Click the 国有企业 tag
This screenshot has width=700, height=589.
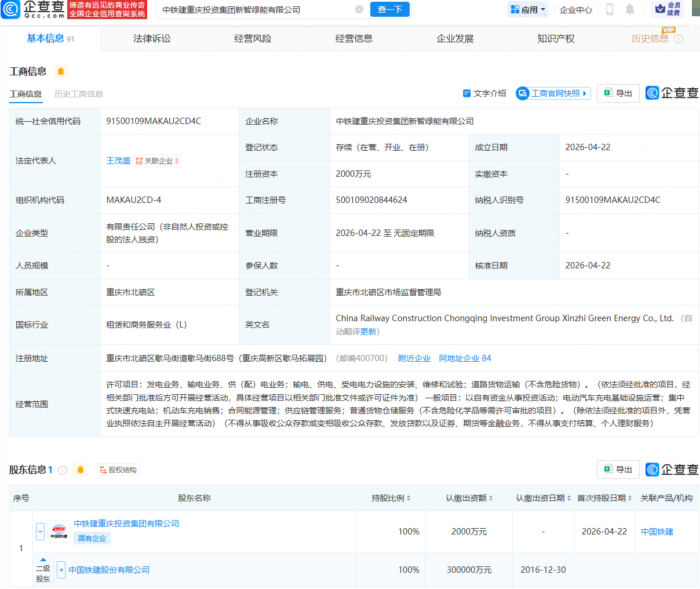(x=92, y=538)
